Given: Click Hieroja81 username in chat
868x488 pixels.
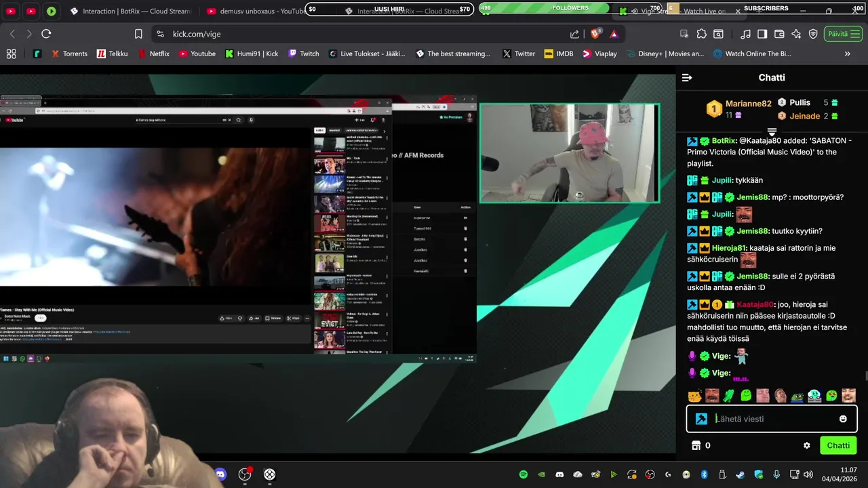Looking at the screenshot, I should click(728, 248).
